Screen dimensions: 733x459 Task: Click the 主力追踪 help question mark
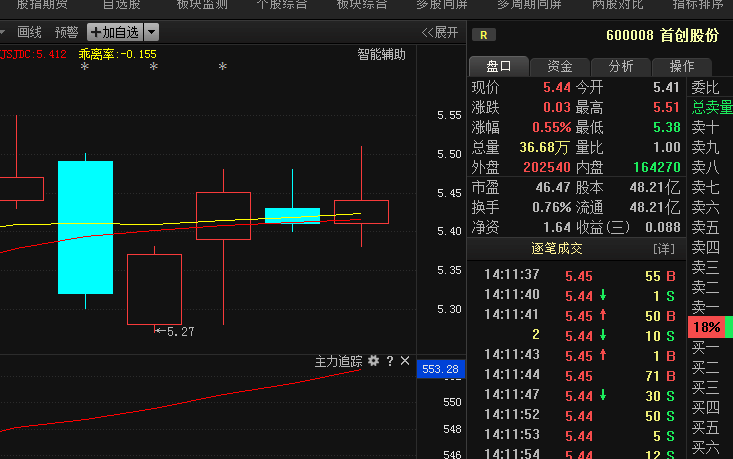coord(390,361)
